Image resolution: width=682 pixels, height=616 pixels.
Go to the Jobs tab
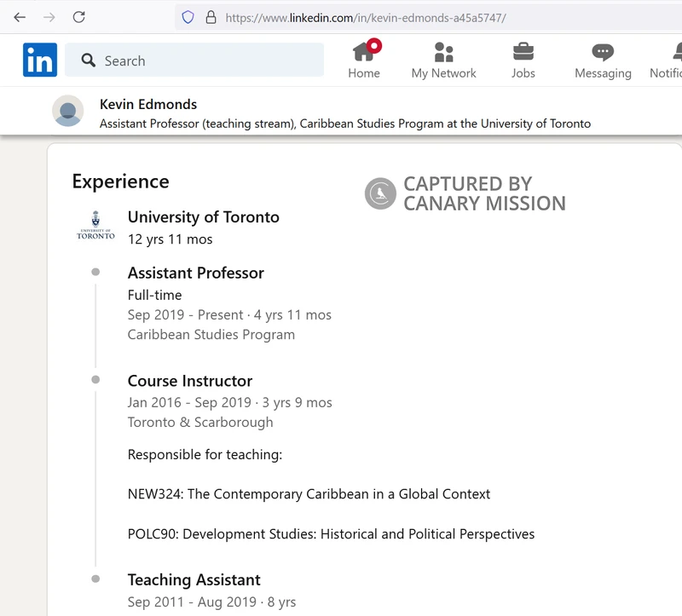[523, 60]
